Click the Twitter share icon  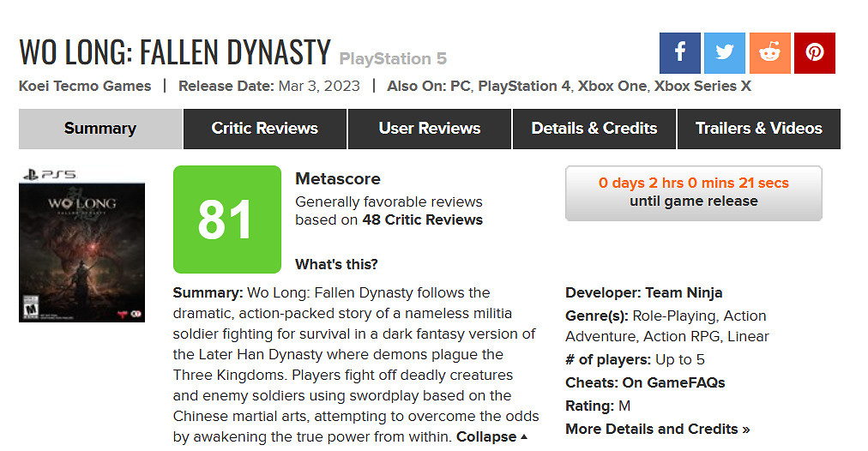(725, 53)
